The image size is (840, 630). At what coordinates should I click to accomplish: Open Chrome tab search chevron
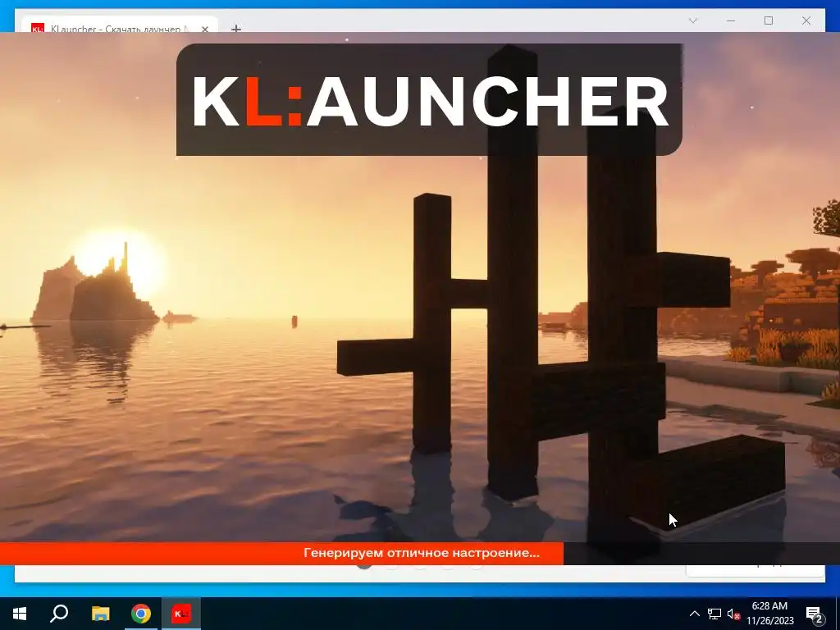point(692,21)
